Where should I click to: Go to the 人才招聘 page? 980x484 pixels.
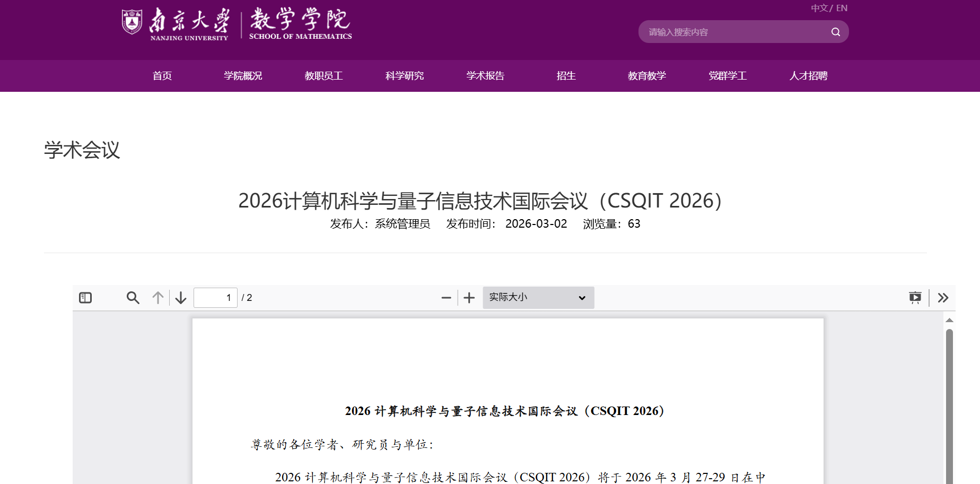point(808,76)
